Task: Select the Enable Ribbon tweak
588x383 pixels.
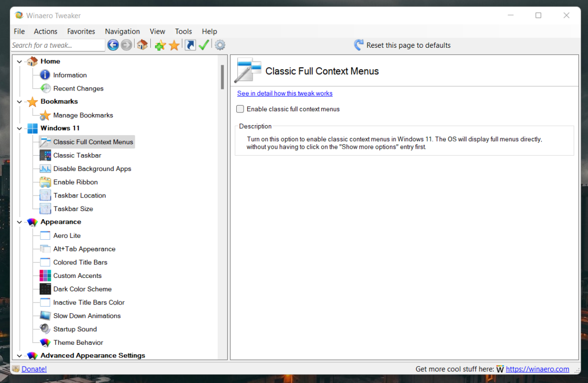Action: (x=74, y=181)
